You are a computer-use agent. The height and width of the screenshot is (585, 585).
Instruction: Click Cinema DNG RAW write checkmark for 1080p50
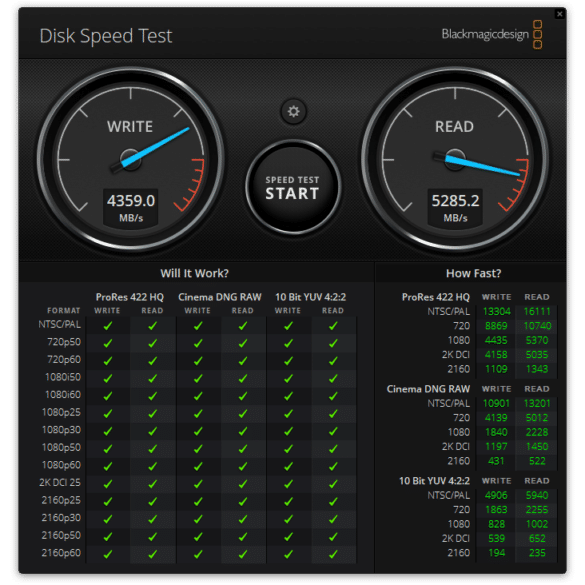pos(198,448)
